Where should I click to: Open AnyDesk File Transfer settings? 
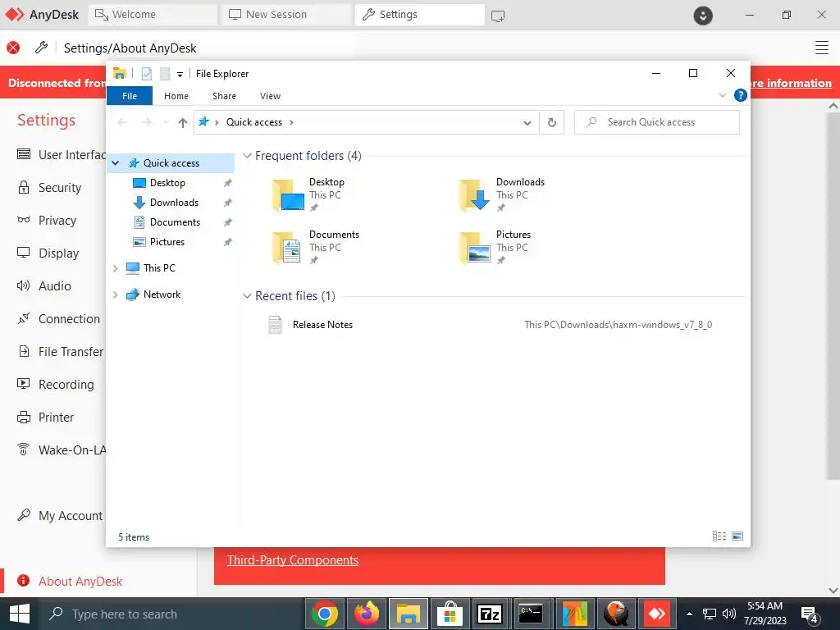pos(60,351)
